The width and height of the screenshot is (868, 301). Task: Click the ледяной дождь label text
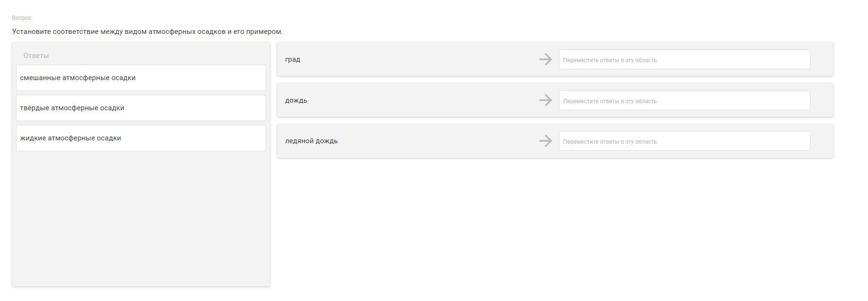[x=311, y=141]
